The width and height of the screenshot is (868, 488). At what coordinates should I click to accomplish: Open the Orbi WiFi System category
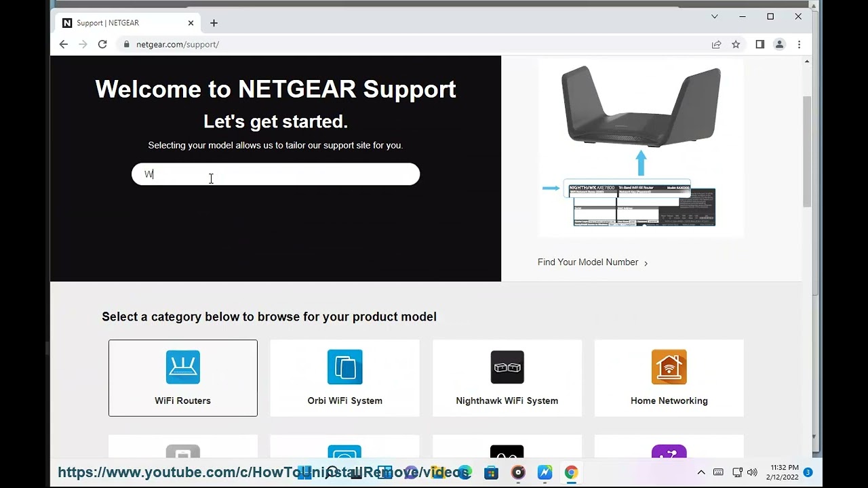click(344, 378)
